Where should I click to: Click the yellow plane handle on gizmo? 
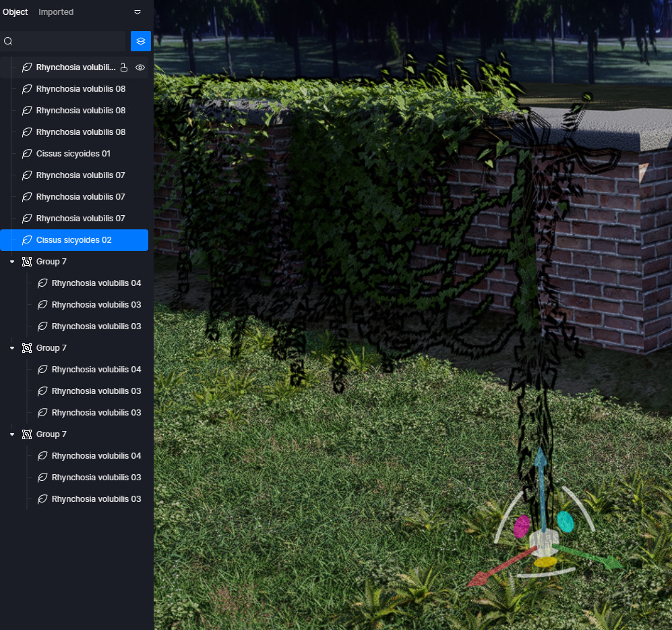pyautogui.click(x=545, y=561)
